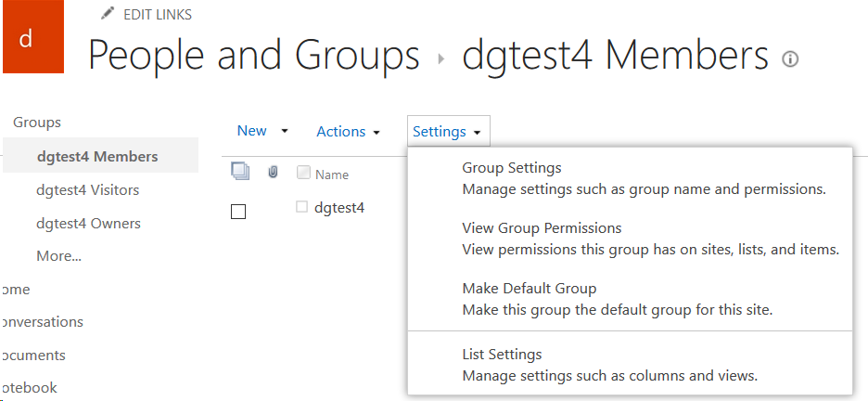Click the Groups heading in sidebar

37,123
